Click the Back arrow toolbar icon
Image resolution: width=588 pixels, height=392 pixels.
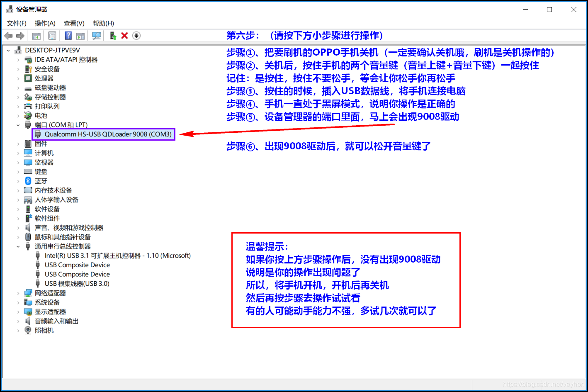point(8,36)
